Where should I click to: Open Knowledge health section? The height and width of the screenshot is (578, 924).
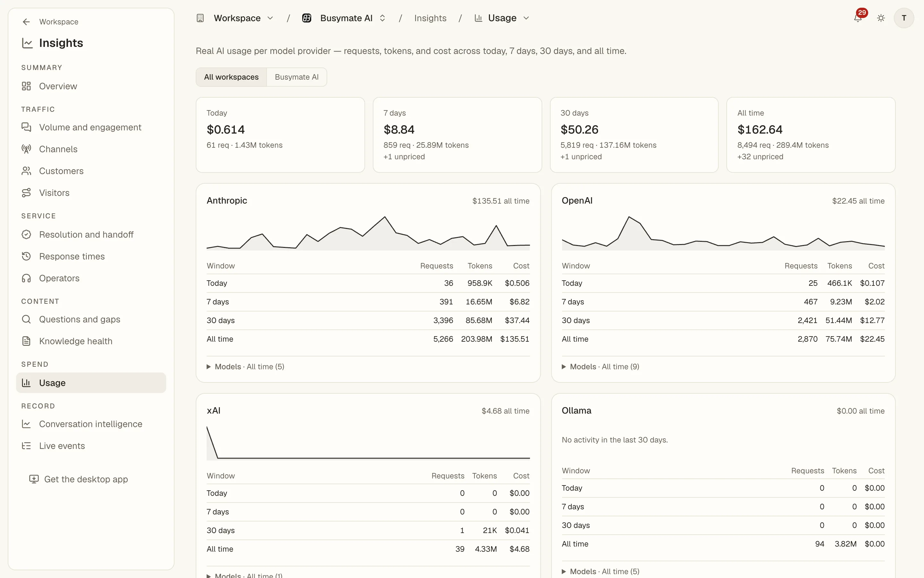click(x=91, y=341)
